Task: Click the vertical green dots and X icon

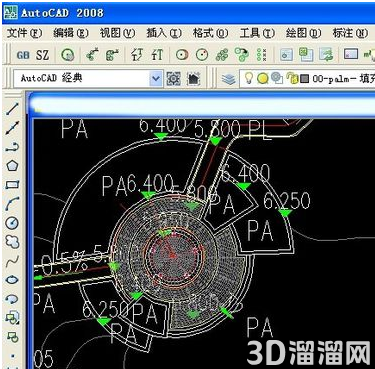Action: click(262, 55)
